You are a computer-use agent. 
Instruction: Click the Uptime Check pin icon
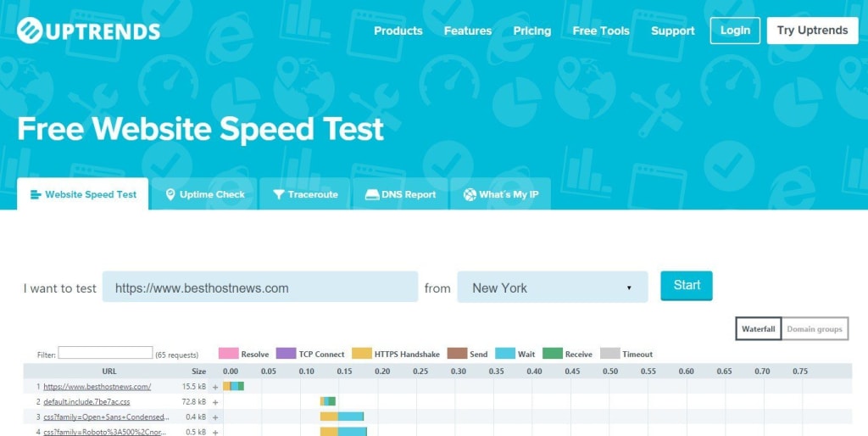pos(170,194)
